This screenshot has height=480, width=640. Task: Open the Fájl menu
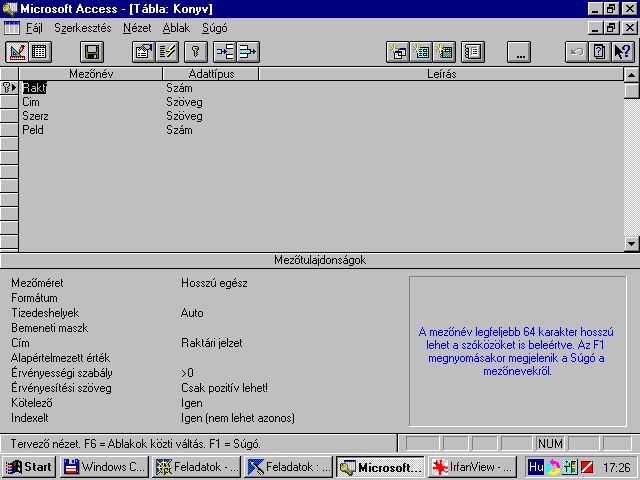click(34, 28)
